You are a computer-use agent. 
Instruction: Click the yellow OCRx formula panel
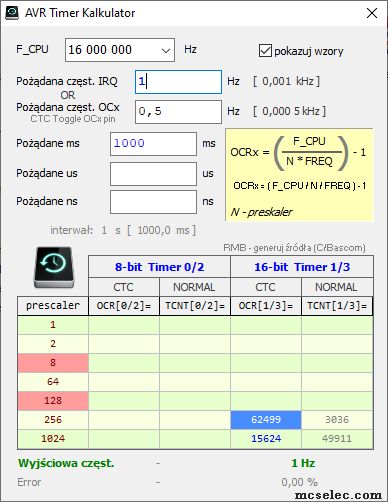299,175
